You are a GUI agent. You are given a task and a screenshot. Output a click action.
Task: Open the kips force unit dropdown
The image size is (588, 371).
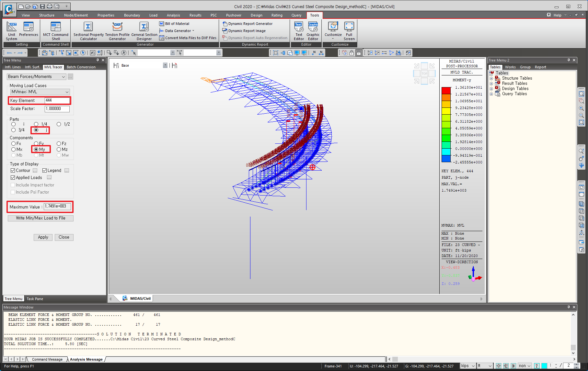[468, 366]
